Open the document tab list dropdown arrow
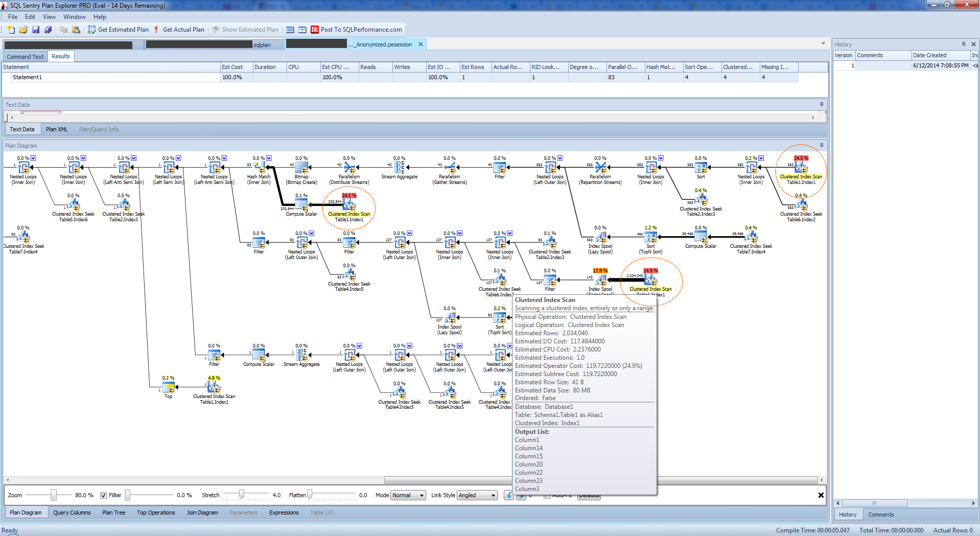The width and height of the screenshot is (980, 536). pos(823,44)
